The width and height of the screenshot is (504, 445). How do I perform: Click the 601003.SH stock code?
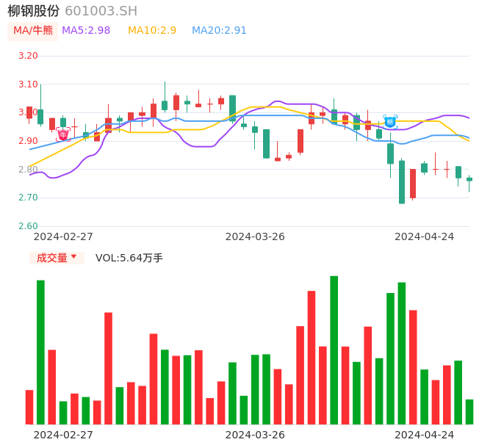[x=101, y=11]
